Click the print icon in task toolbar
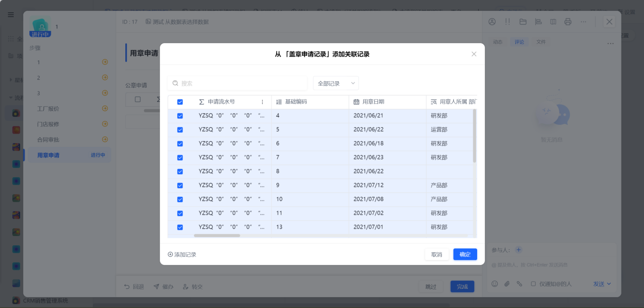This screenshot has width=644, height=308. 568,22
